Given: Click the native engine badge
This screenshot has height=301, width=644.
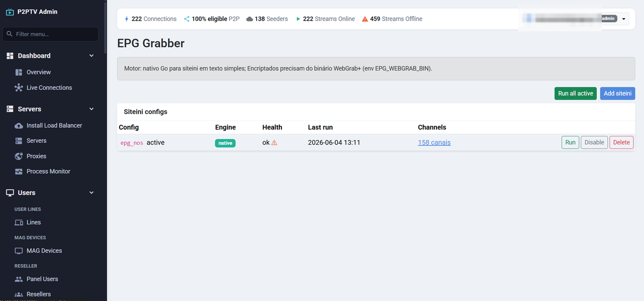Looking at the screenshot, I should [x=225, y=143].
